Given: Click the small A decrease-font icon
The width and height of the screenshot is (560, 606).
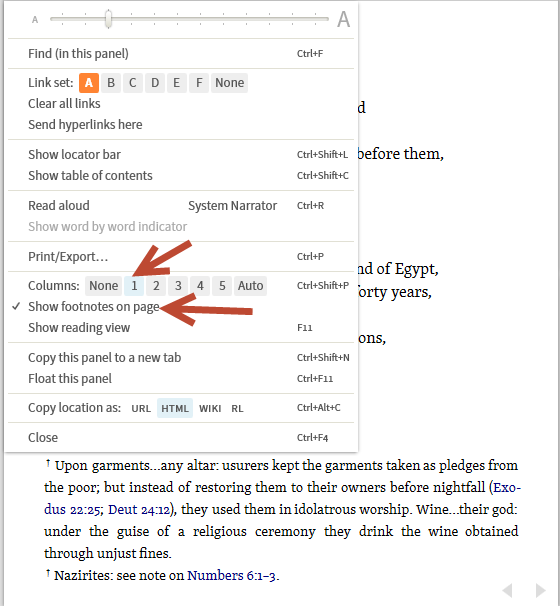Looking at the screenshot, I should point(35,20).
